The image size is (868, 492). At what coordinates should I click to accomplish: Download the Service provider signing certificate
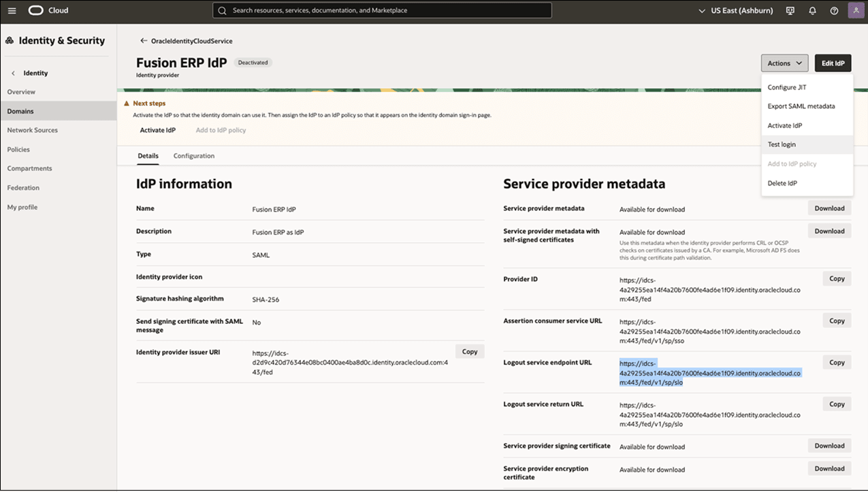click(x=829, y=446)
